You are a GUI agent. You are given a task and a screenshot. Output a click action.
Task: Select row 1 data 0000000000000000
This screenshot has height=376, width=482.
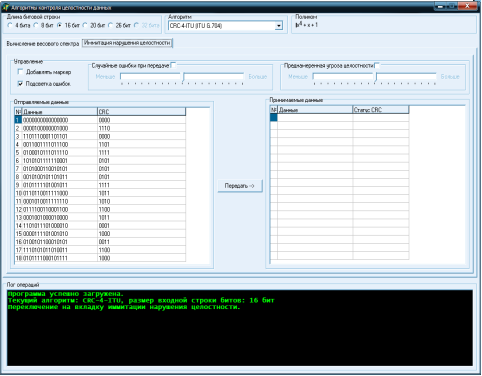[x=60, y=120]
